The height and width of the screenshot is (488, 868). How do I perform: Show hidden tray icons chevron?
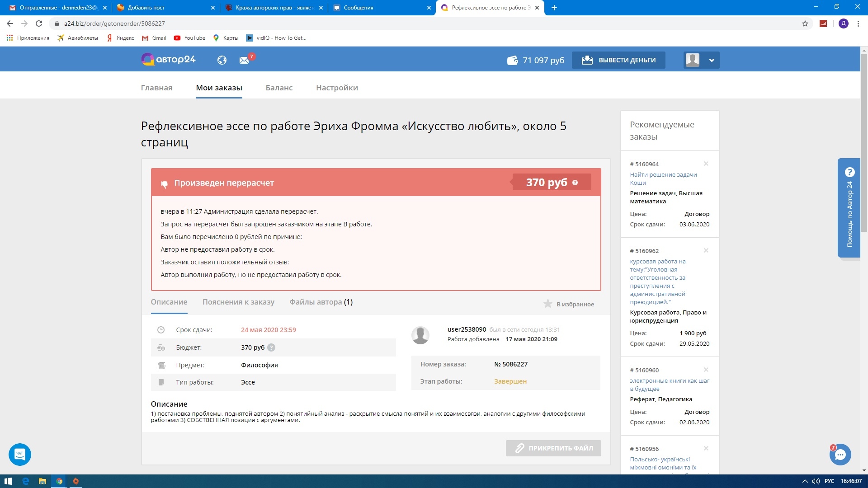tap(805, 481)
